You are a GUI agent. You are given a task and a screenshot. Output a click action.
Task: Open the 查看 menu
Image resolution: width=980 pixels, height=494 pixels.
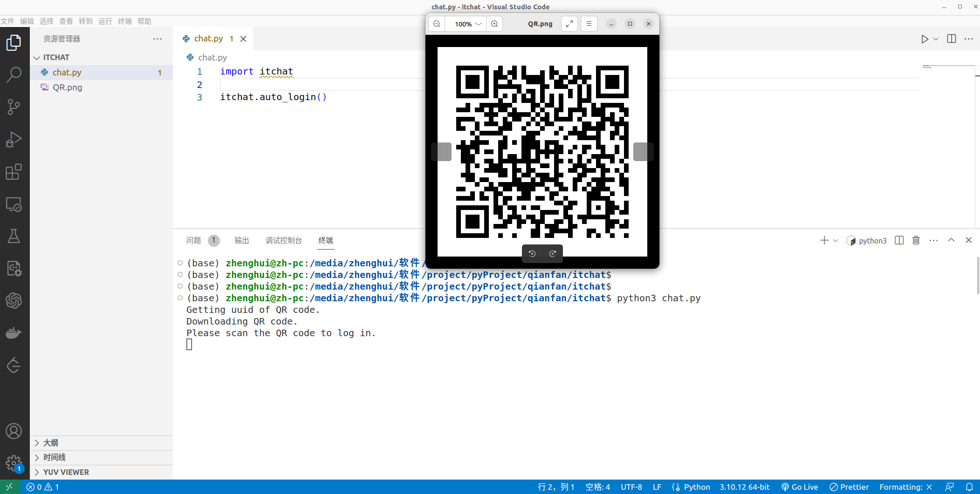66,21
